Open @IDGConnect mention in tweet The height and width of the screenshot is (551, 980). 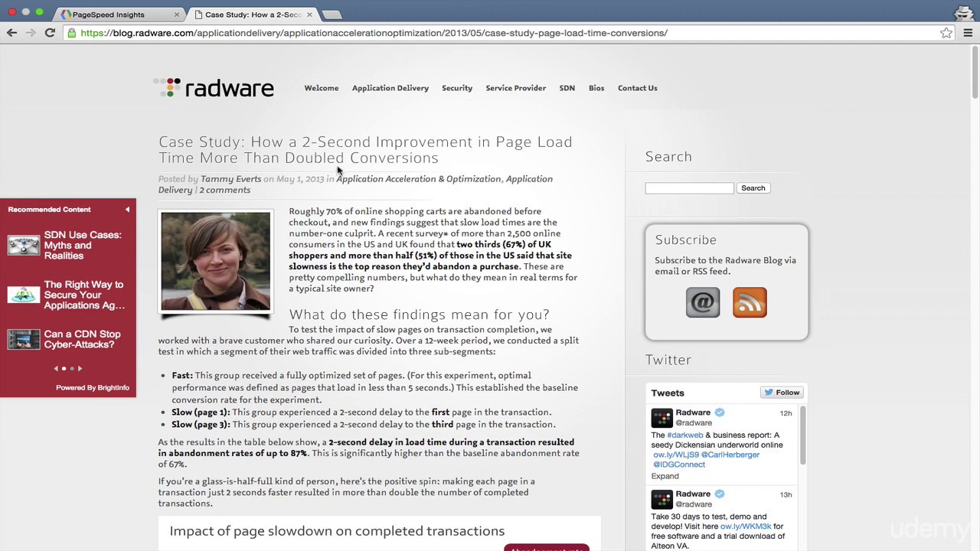coord(679,465)
